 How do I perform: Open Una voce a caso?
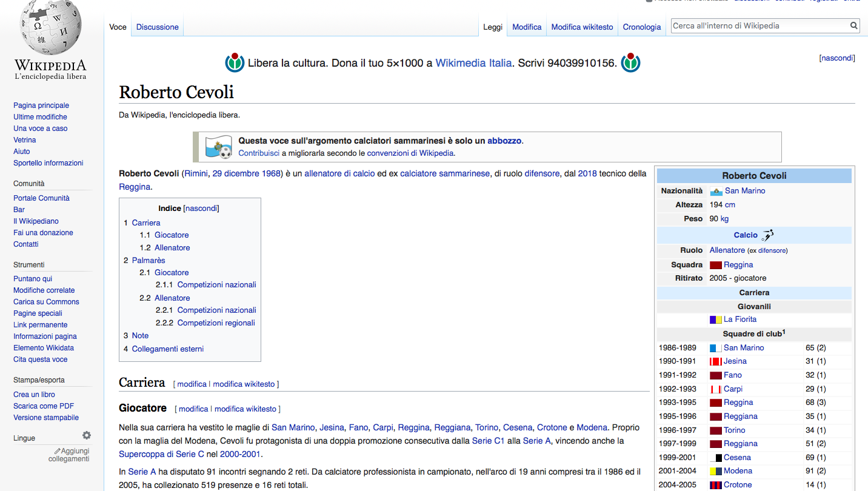[x=41, y=129]
